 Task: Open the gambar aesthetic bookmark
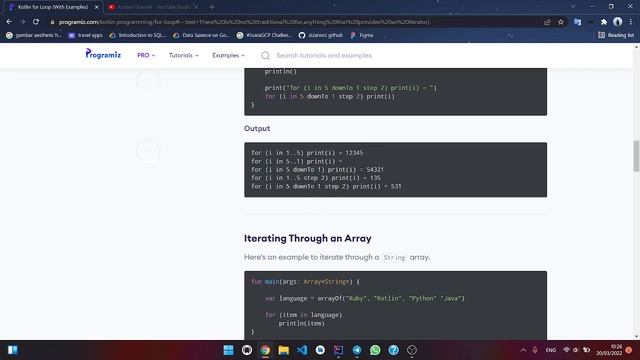[33, 36]
